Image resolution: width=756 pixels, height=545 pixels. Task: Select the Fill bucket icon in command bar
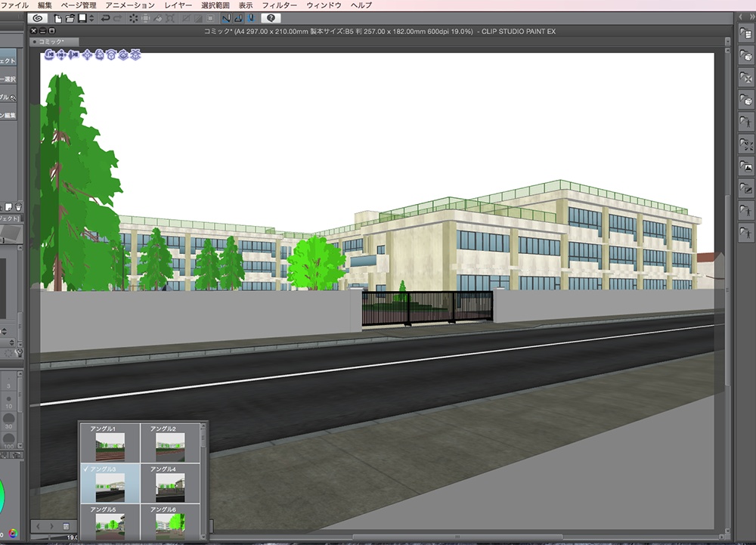click(158, 18)
